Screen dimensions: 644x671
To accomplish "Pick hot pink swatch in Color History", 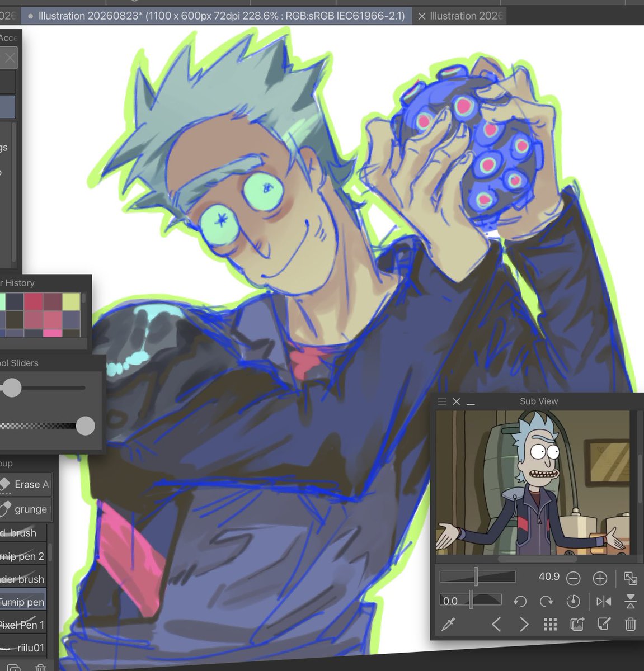I will [x=52, y=333].
